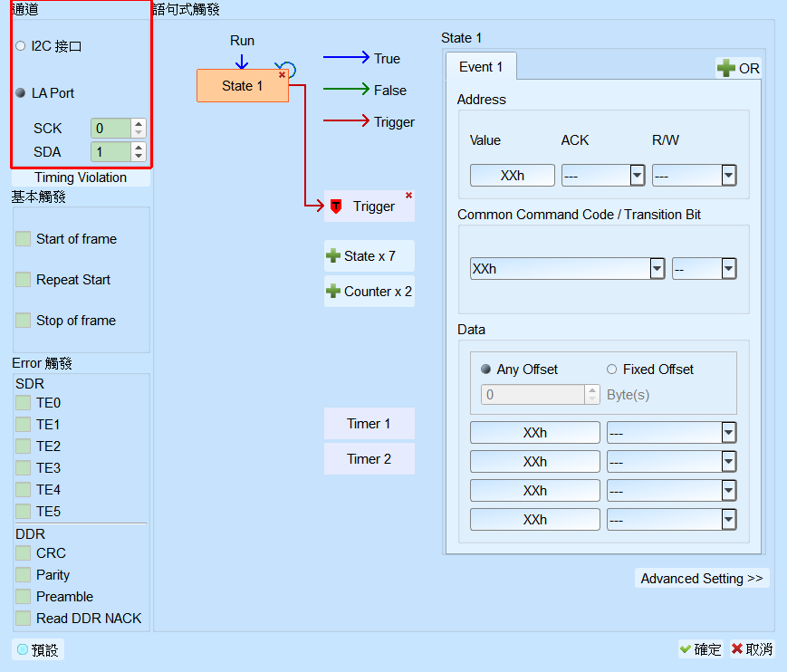Click the second Data XXh value field
787x672 pixels.
pos(535,462)
